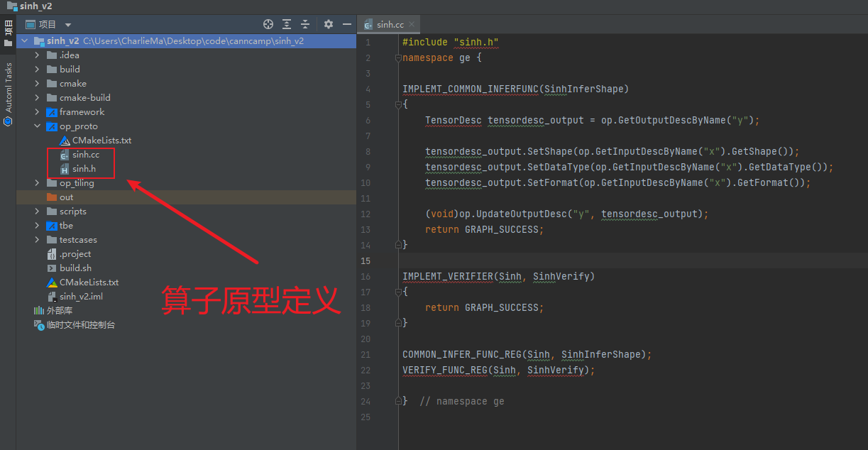The height and width of the screenshot is (450, 868).
Task: Click the .project file icon
Action: coord(52,254)
